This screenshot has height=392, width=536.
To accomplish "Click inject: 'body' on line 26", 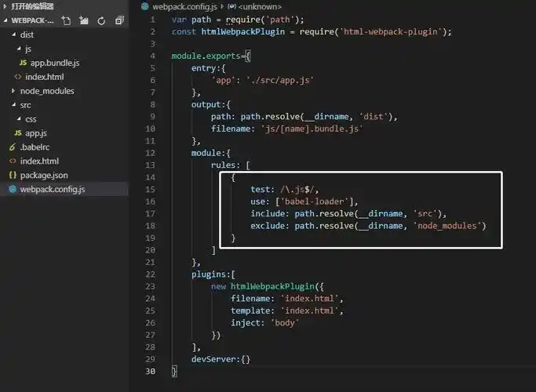I will [265, 323].
